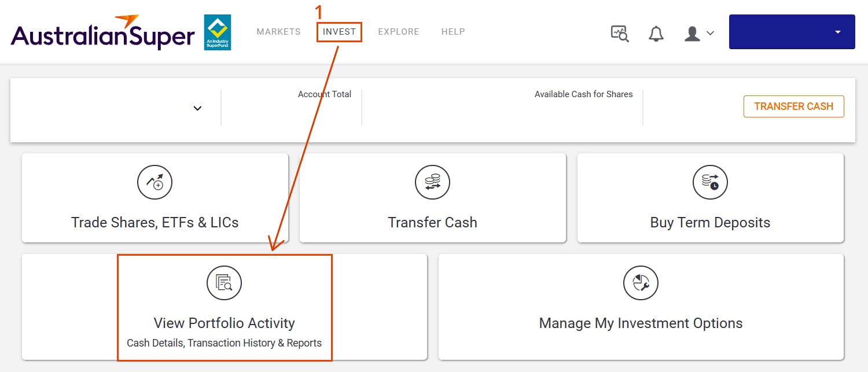This screenshot has height=372, width=868.
Task: Click the Buy Term Deposits clock icon
Action: tap(710, 183)
